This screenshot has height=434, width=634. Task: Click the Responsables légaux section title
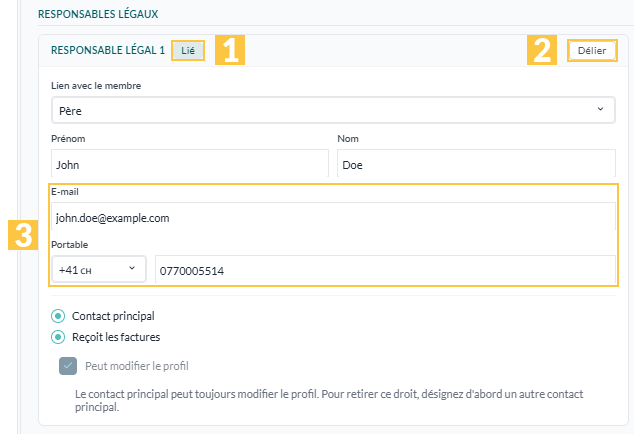98,14
